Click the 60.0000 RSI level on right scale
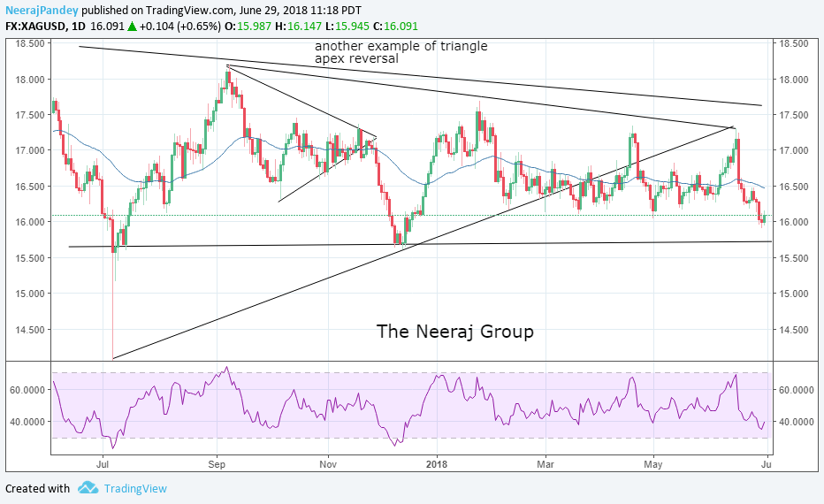The width and height of the screenshot is (824, 504). pos(796,390)
